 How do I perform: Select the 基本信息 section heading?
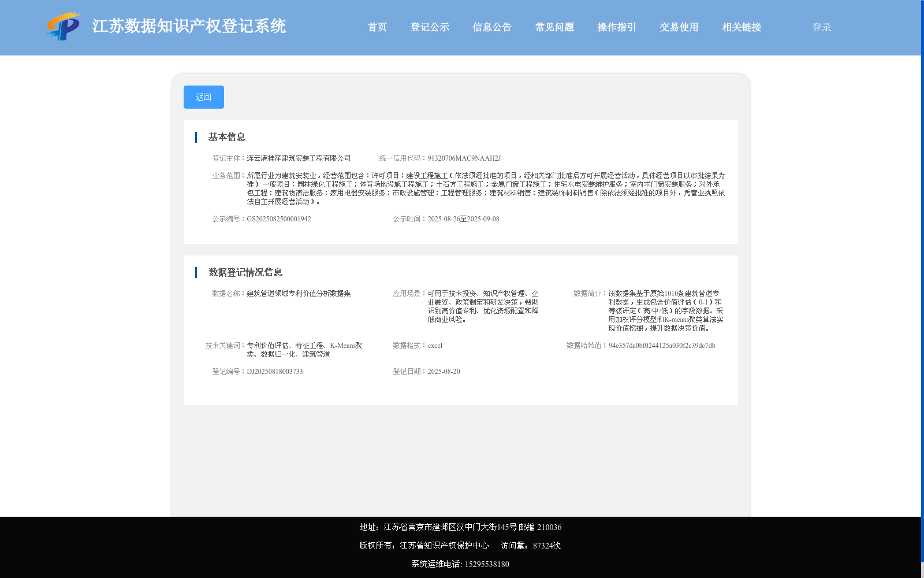pos(227,137)
